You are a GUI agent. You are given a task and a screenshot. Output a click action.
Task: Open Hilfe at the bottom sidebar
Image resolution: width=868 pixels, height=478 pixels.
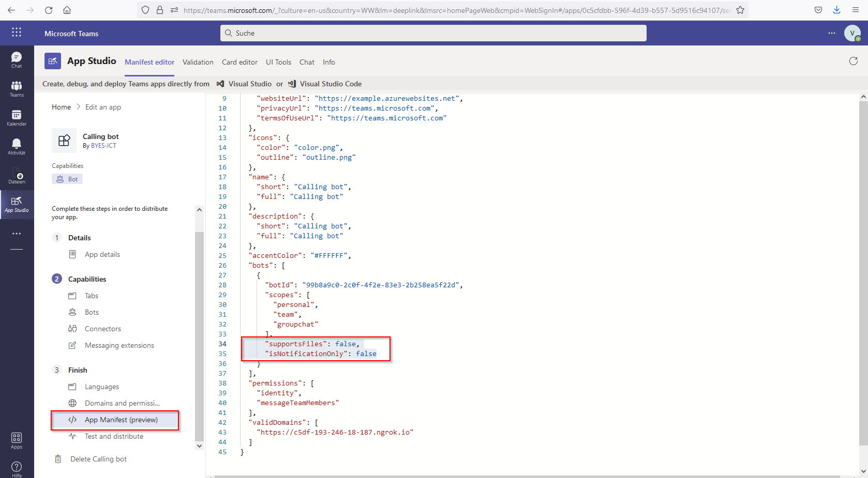tap(16, 468)
